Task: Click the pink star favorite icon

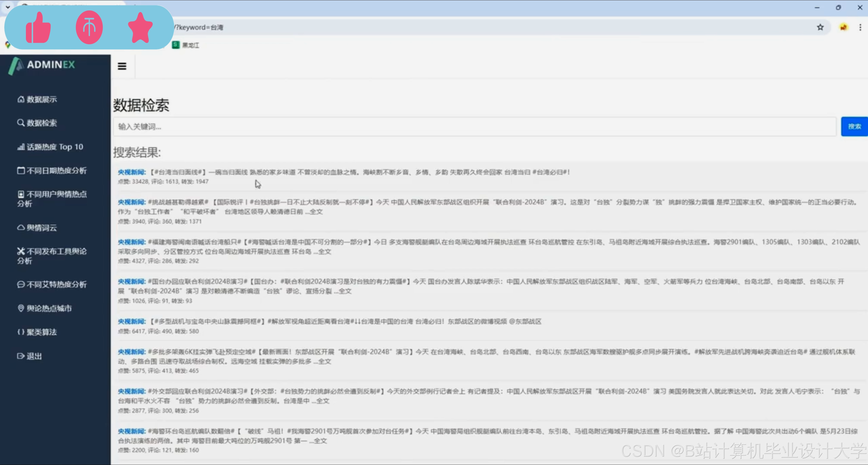Action: pyautogui.click(x=140, y=28)
